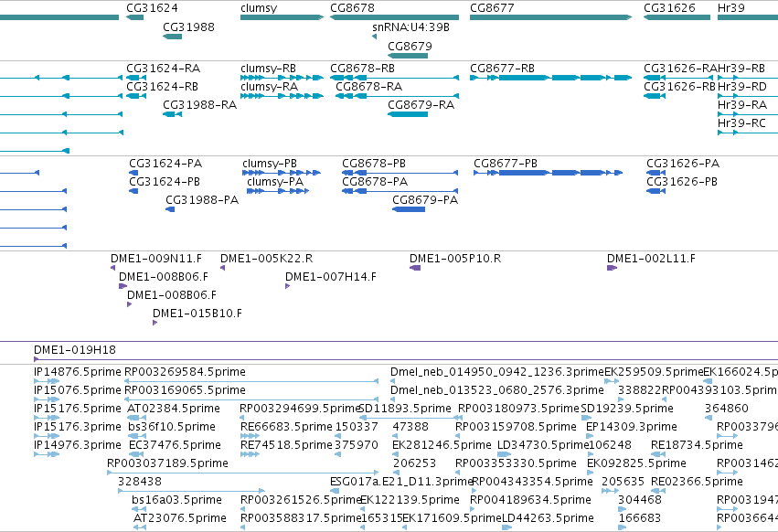The image size is (778, 532).
Task: Select the DME1-005K22.R marker
Action: coord(223,268)
